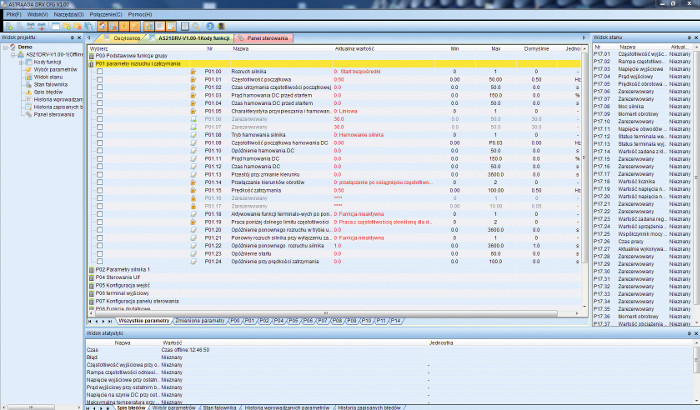
Task: Click the Spis błędów warning icon in tree
Action: click(29, 91)
